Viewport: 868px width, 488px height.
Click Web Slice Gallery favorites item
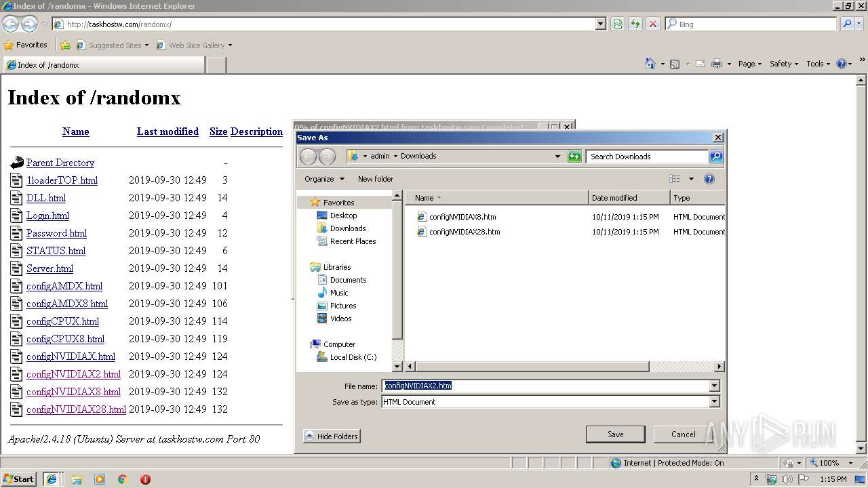pos(193,45)
